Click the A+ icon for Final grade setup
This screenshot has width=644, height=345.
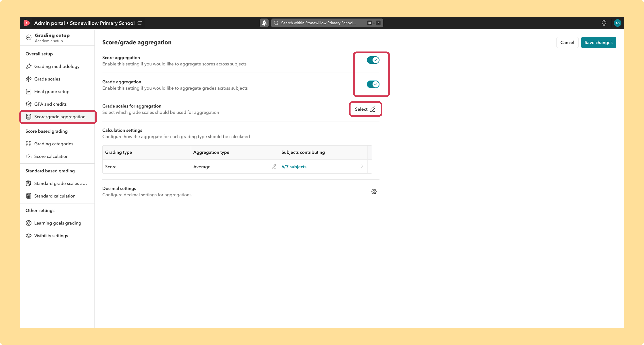[x=29, y=92]
